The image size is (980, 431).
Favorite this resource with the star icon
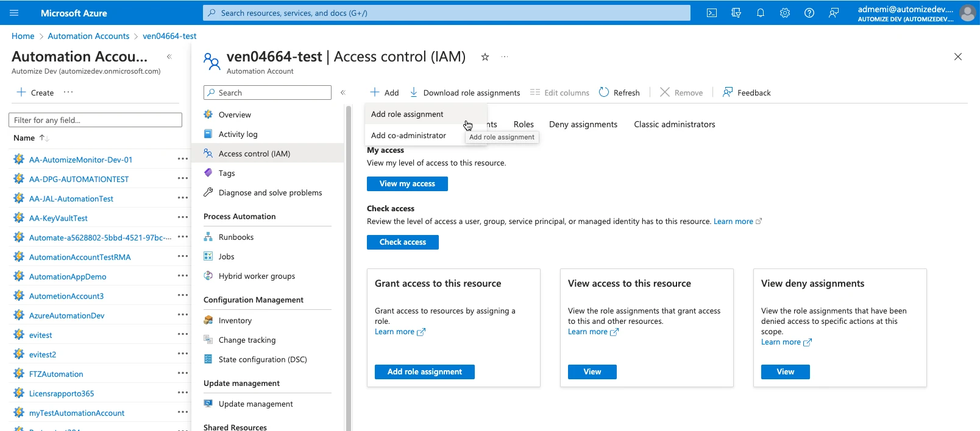485,57
